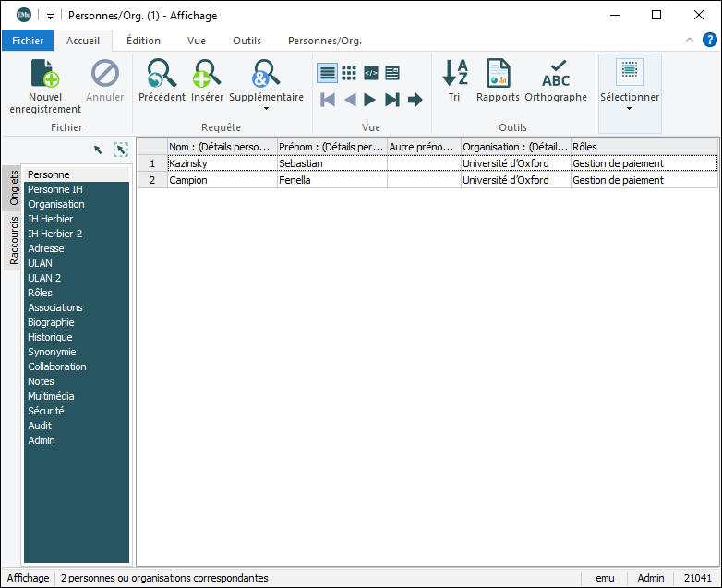The image size is (722, 588).
Task: Expand the Sélectionner dropdown
Action: click(x=630, y=109)
